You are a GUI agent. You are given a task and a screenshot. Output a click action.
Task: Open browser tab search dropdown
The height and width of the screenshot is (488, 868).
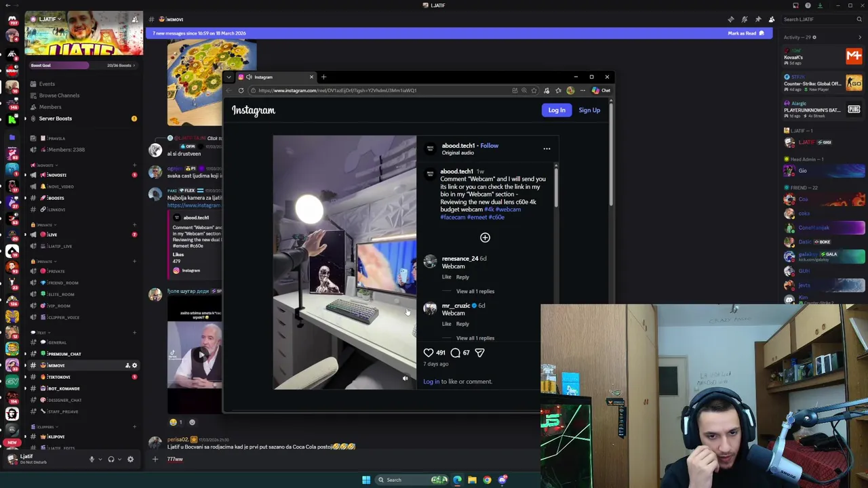229,77
